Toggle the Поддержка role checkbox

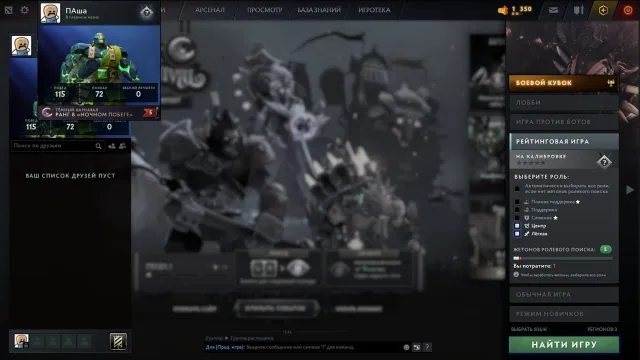517,210
